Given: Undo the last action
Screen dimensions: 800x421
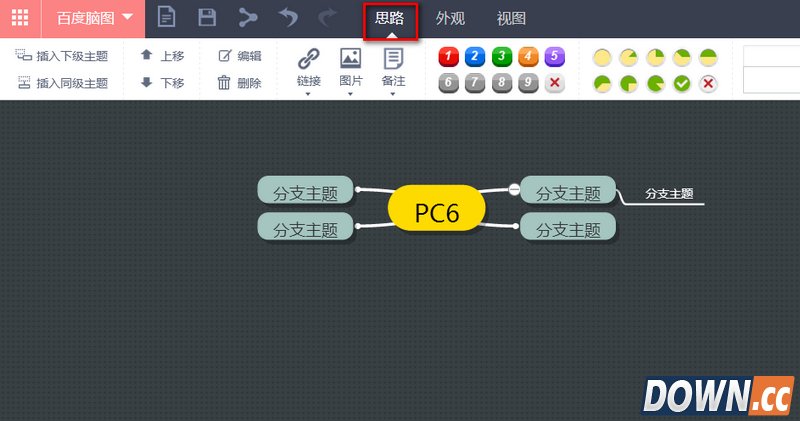Looking at the screenshot, I should [x=288, y=18].
